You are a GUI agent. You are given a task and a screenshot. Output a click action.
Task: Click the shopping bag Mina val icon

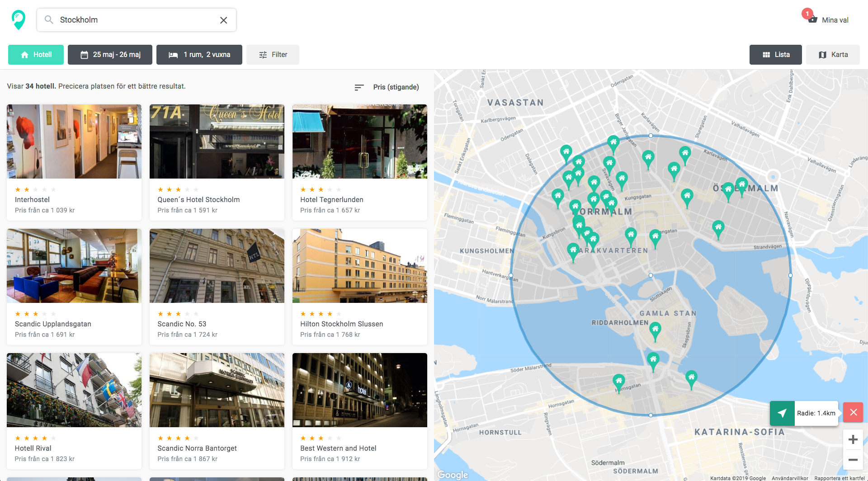pyautogui.click(x=812, y=19)
